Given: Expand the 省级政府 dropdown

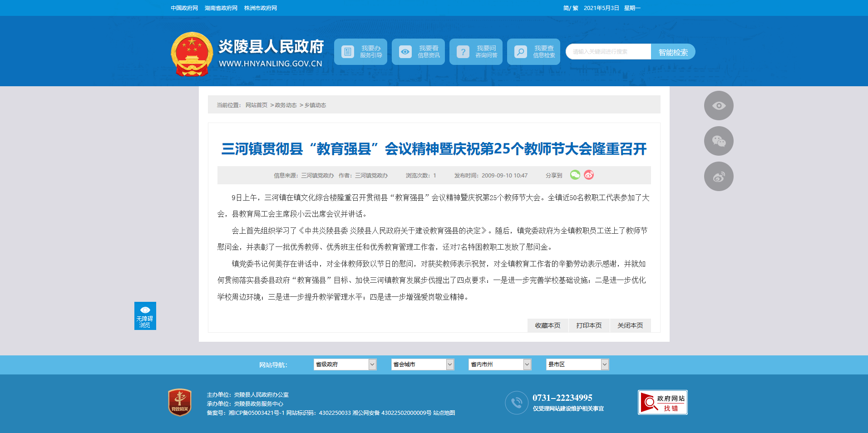Looking at the screenshot, I should click(345, 364).
